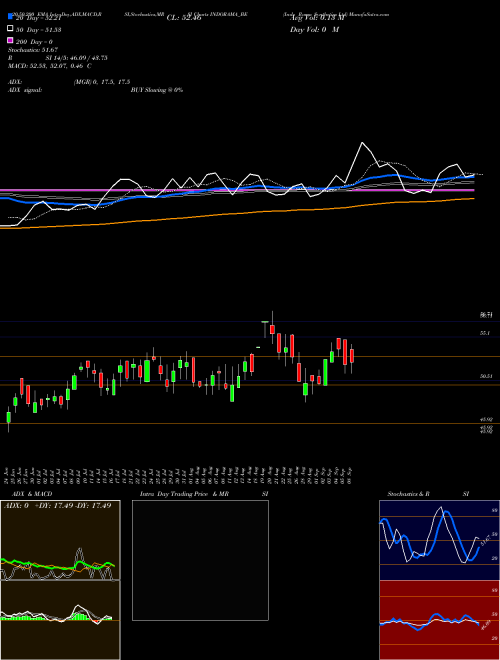Click the '20 Day - 52.21' legend text
Viewport: 500px width, 660px height.
click(39, 18)
